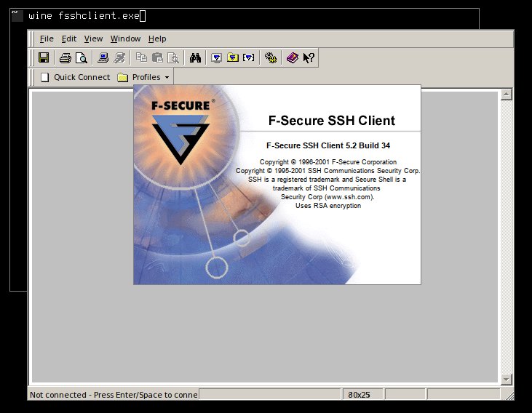Click the New Terminal Window icon

click(216, 57)
